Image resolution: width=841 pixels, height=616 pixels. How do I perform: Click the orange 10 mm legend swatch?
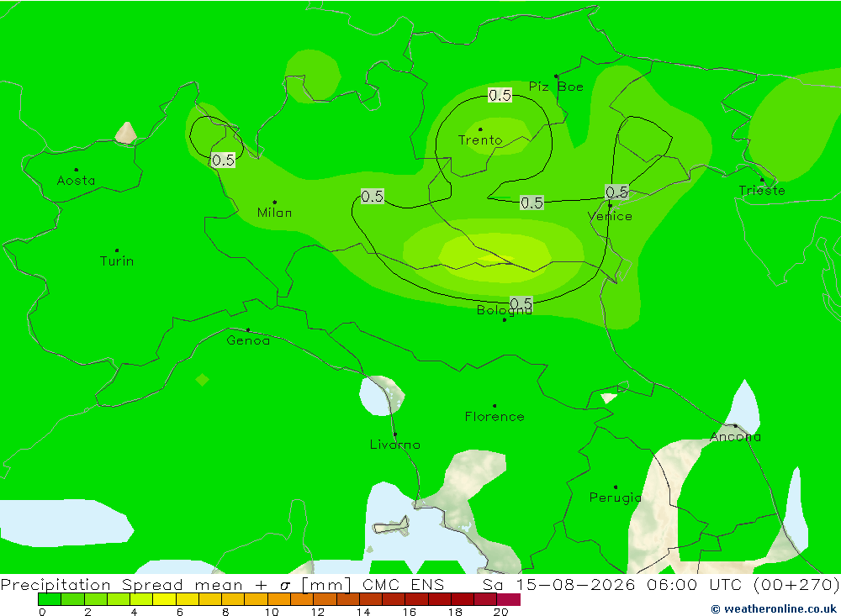pos(279,599)
